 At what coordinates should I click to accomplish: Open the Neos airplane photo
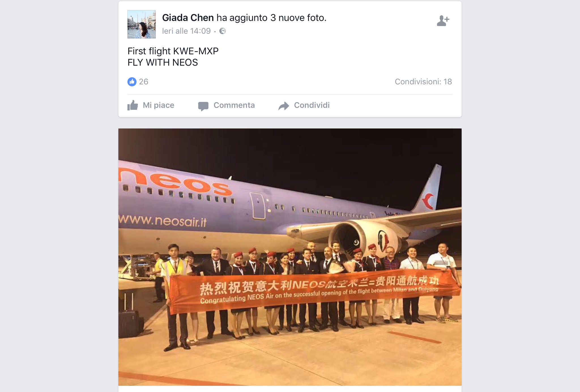[290, 257]
